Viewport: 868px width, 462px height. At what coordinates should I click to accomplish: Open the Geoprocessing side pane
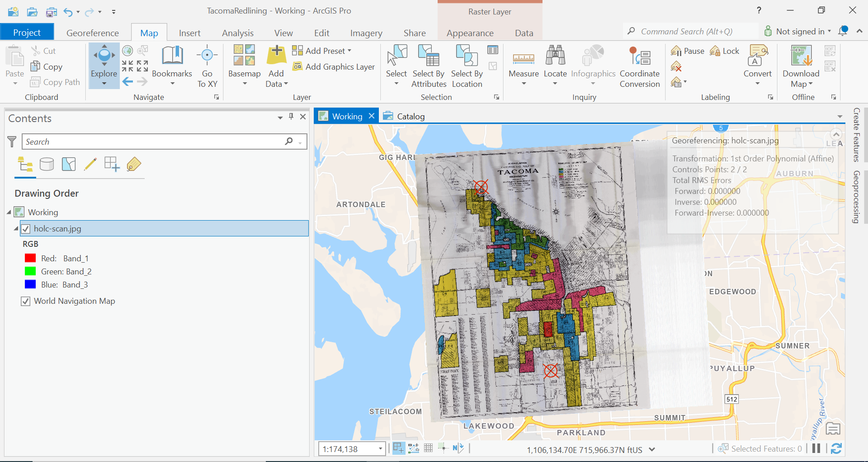856,197
